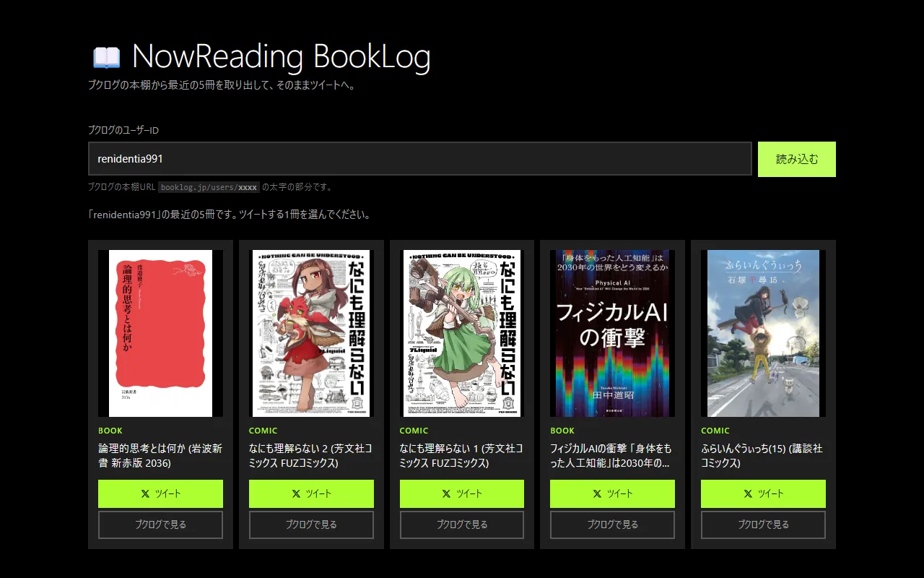
Task: View ふらいんぐうぃっち(15) on Booklog
Action: tap(763, 525)
